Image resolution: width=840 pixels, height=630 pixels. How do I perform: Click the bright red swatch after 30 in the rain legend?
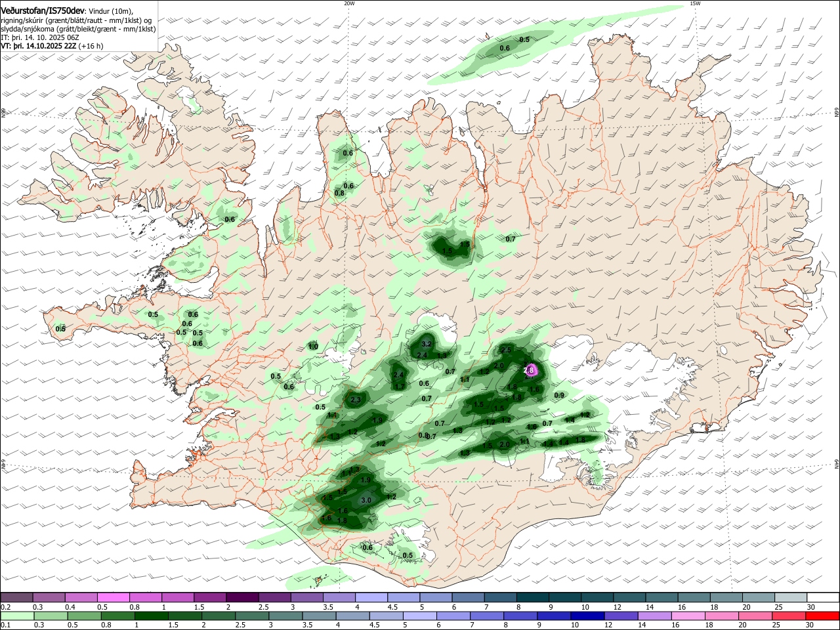(x=821, y=616)
